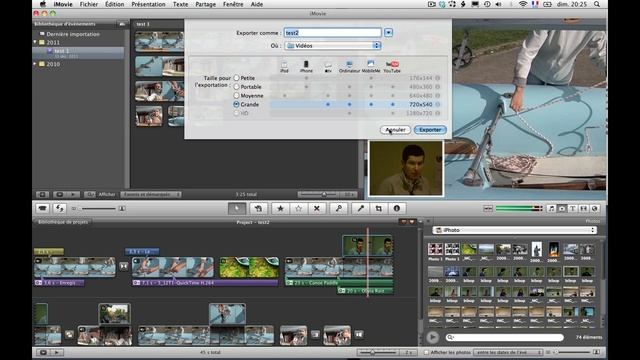Click the iPad device icon

tap(284, 64)
